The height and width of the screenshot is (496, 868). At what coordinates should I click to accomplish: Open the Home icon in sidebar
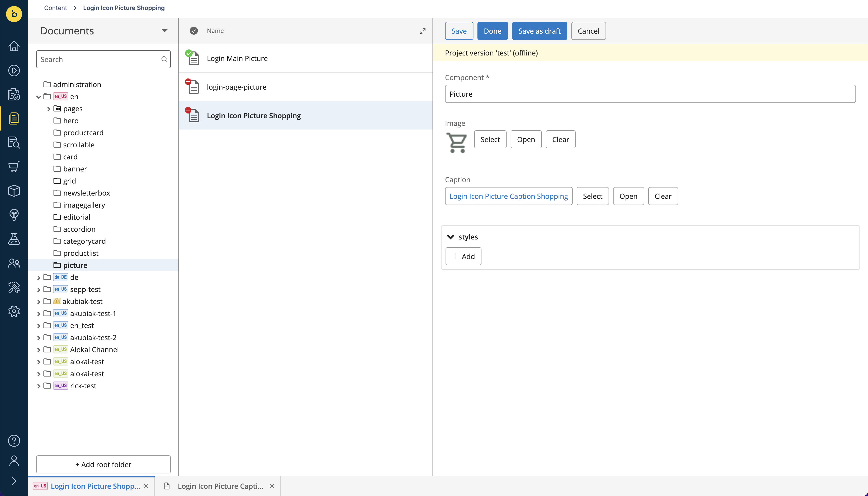(x=14, y=46)
